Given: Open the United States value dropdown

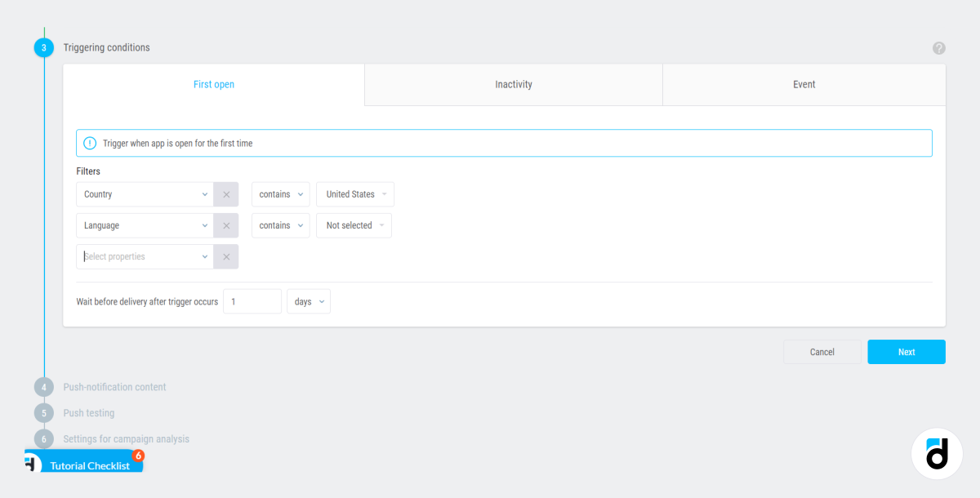Looking at the screenshot, I should 355,194.
